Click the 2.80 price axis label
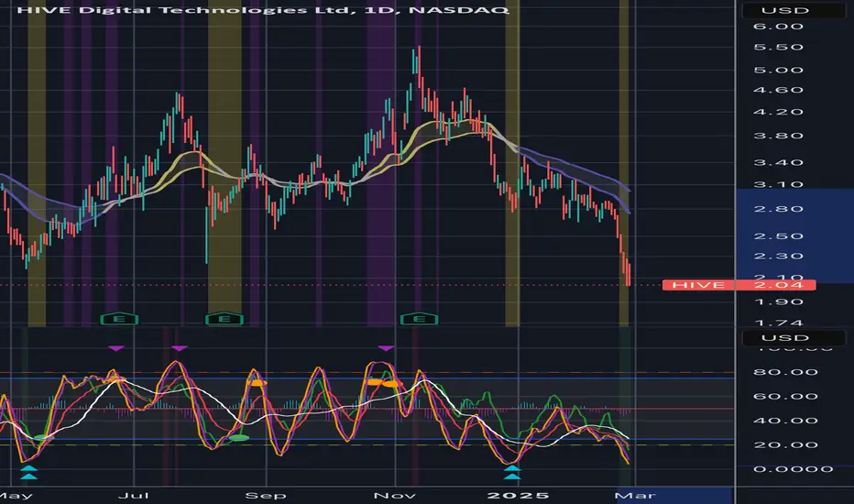854x504 pixels. [778, 209]
